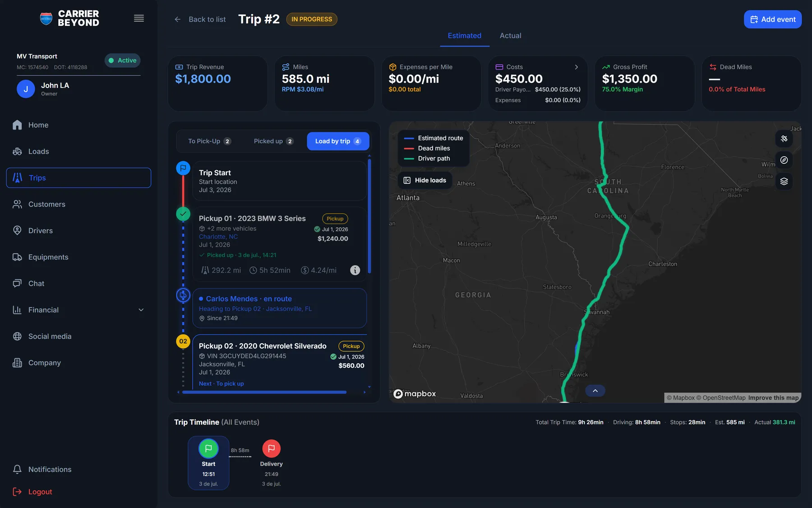
Task: Click the driver en route timeline icon
Action: tap(183, 295)
